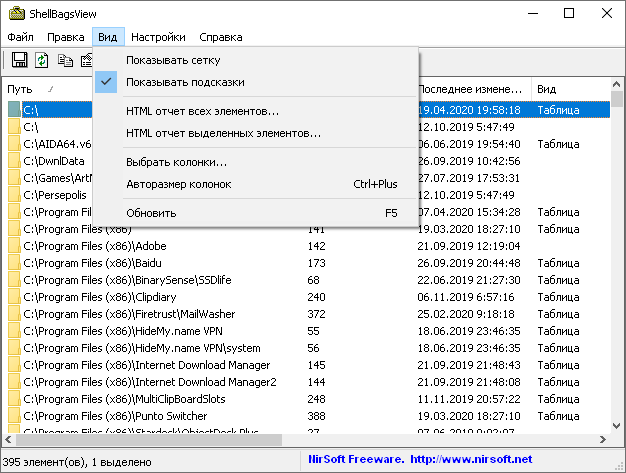Select row with 'Firetrust\MailWasher' path
Screen dimensions: 626x473
pyautogui.click(x=307, y=314)
